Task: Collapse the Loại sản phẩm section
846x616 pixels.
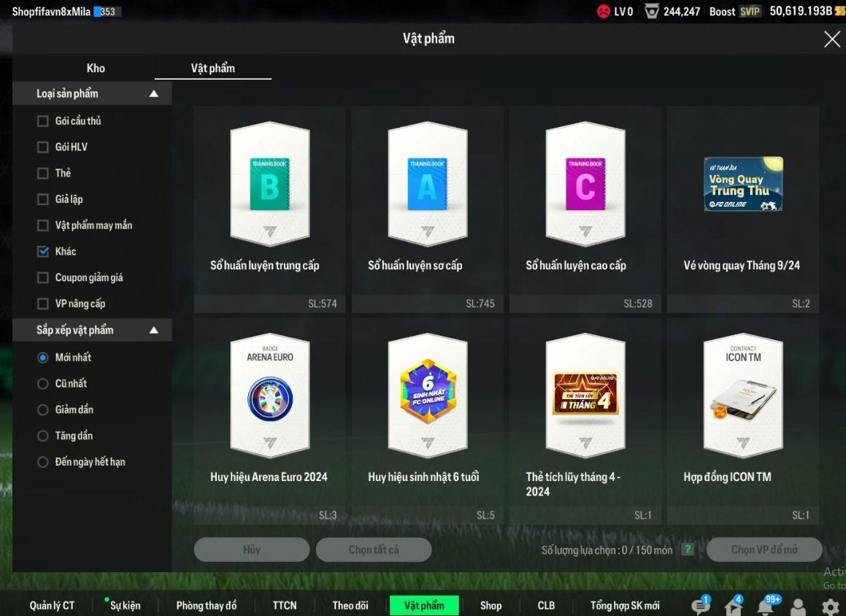Action: pos(153,93)
